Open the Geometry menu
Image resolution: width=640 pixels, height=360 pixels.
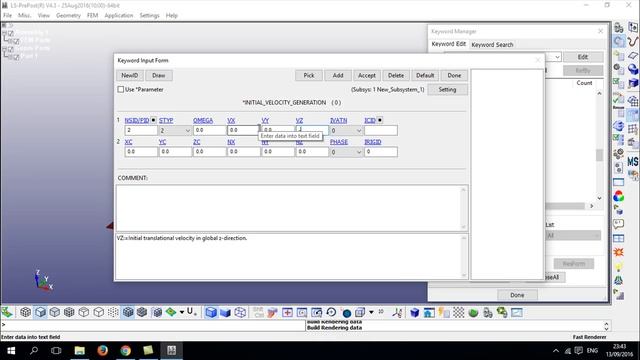click(x=68, y=15)
